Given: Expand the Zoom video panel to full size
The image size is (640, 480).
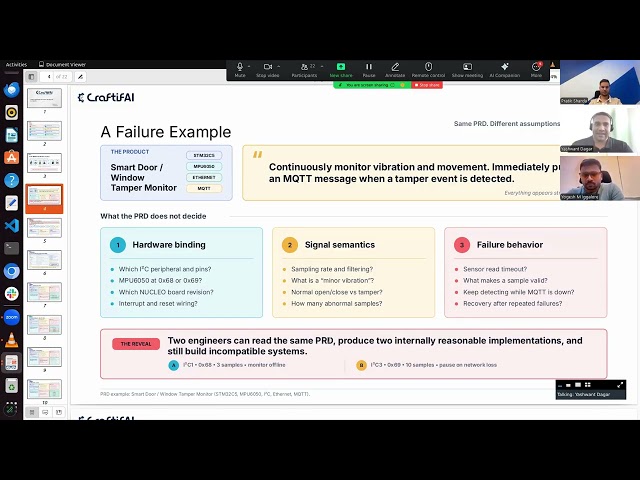Looking at the screenshot, I should [x=620, y=385].
